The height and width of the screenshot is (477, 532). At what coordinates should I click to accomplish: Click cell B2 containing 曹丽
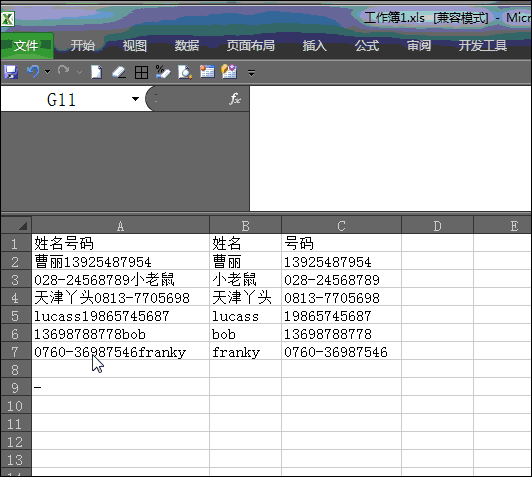click(245, 261)
